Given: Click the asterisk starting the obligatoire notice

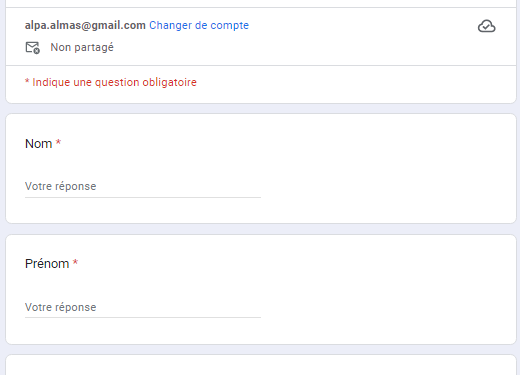Looking at the screenshot, I should (27, 81).
